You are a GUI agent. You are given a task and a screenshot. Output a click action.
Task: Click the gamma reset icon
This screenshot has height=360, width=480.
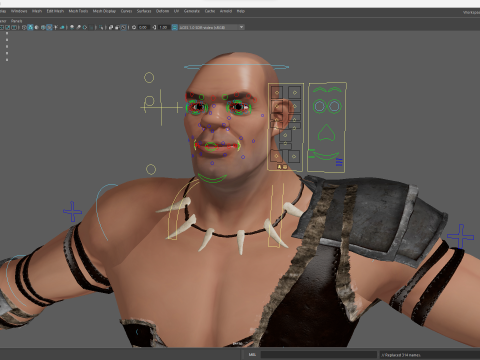click(154, 27)
